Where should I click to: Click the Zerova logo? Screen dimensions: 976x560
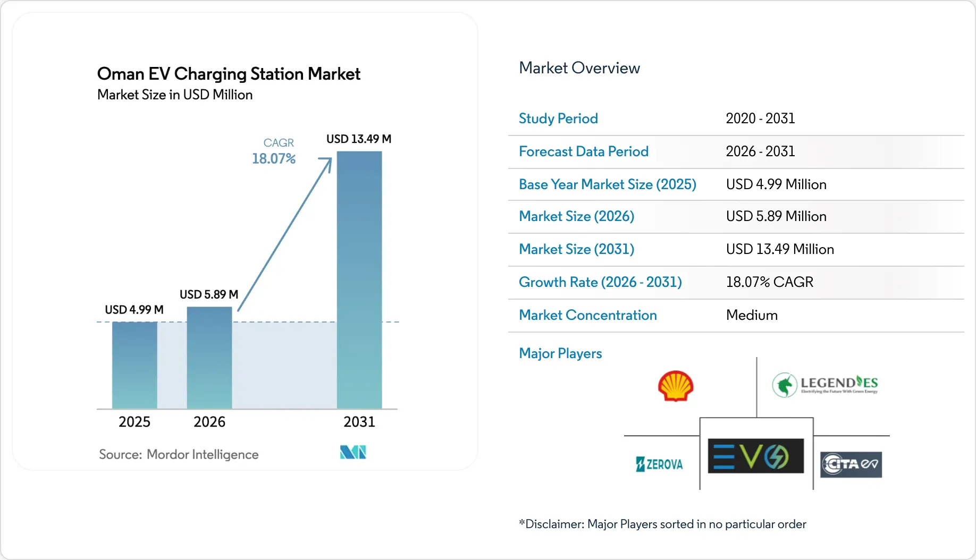click(659, 464)
